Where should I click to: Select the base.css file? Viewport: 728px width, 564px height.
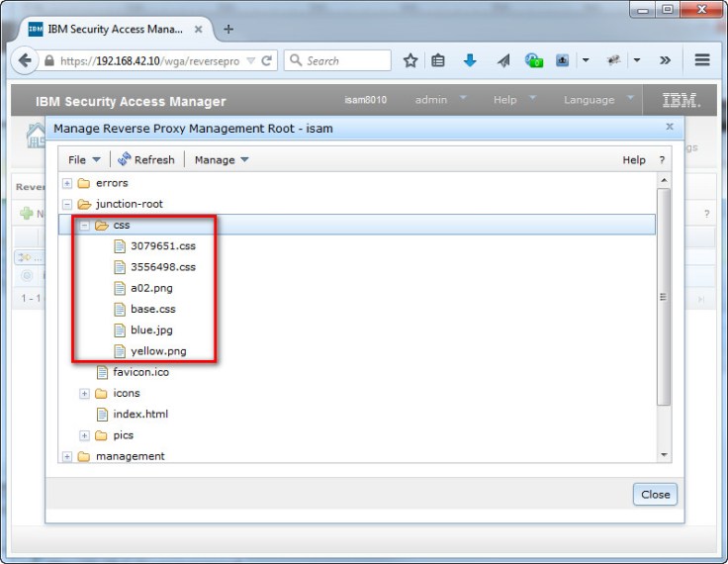[152, 309]
